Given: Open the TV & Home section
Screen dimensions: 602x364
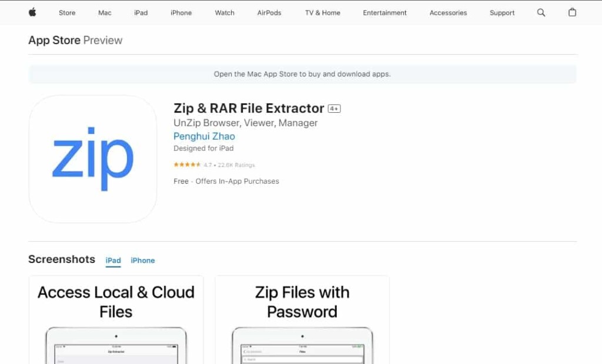Looking at the screenshot, I should pos(322,12).
